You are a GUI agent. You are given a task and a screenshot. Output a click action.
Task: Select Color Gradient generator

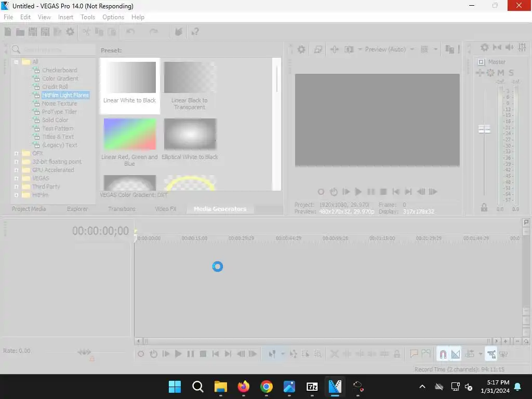(x=60, y=78)
